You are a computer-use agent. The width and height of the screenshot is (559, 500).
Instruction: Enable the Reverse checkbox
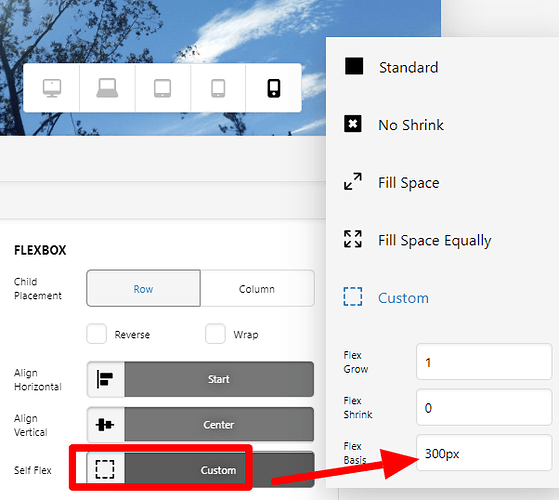tap(97, 334)
